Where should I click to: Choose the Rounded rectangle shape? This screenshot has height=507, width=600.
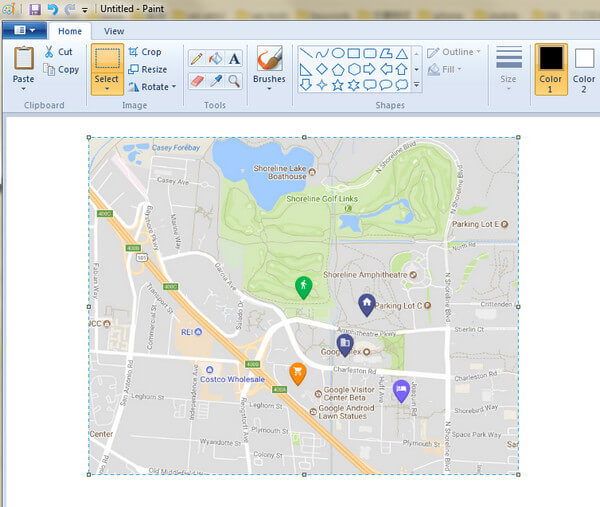370,53
